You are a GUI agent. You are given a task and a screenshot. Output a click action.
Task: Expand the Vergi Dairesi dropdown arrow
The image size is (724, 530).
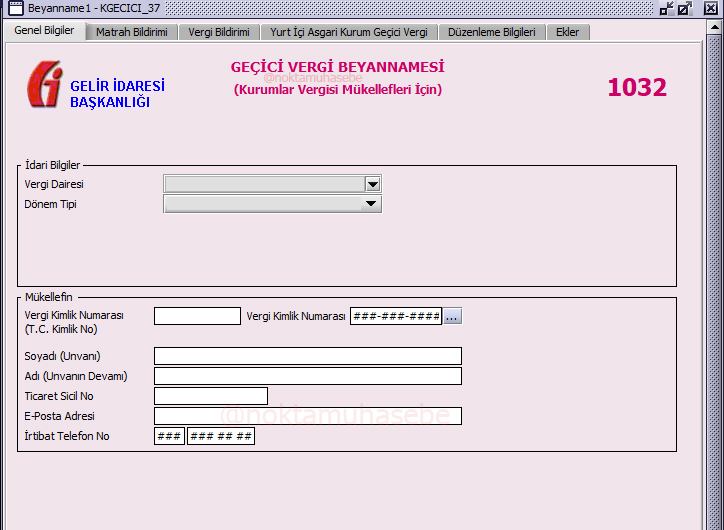[x=373, y=184]
